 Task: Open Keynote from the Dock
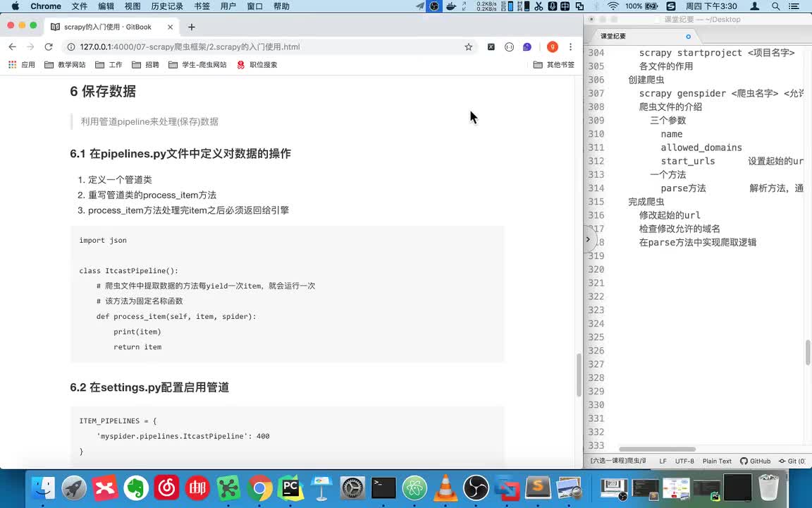click(321, 488)
